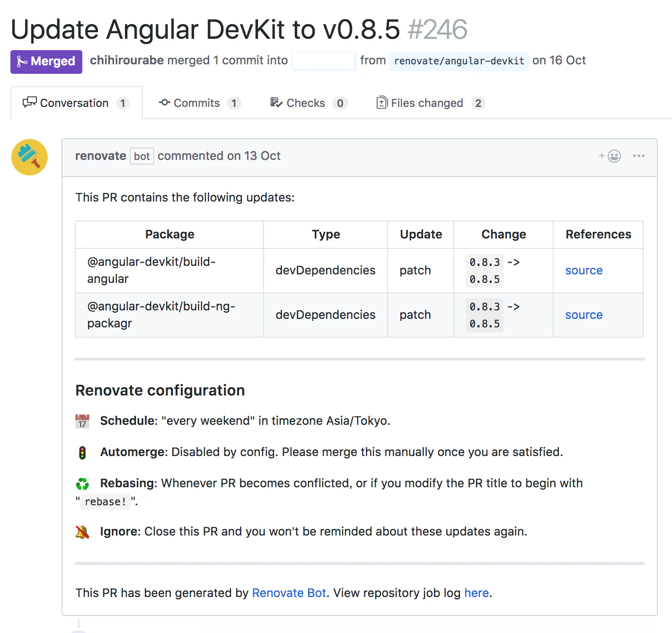Click the traffic light icon beside Automerge
The height and width of the screenshot is (633, 672).
[82, 453]
